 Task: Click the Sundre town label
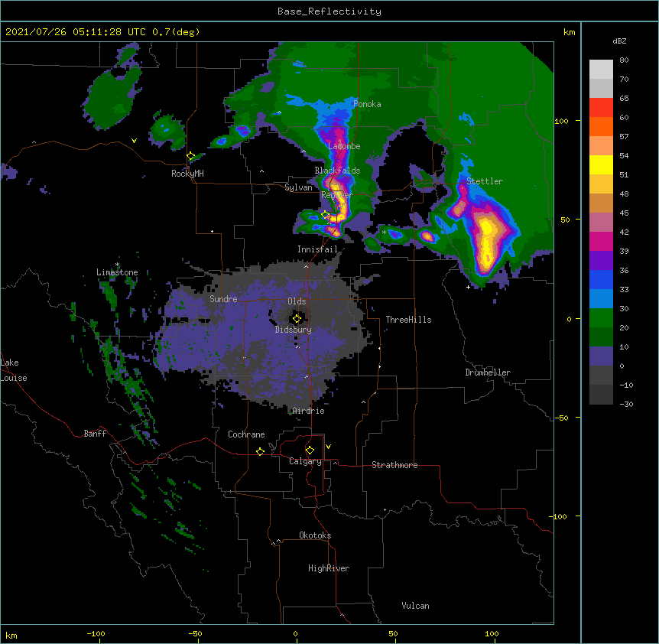(x=223, y=299)
